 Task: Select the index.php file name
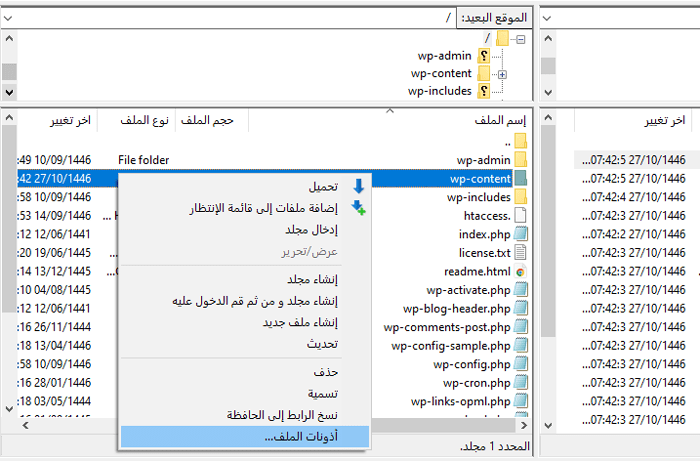coord(484,234)
